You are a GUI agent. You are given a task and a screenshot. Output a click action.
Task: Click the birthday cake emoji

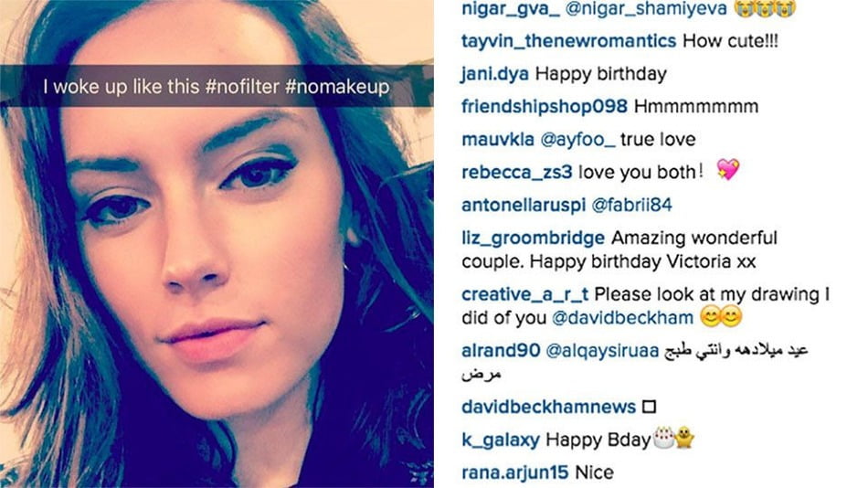point(662,439)
